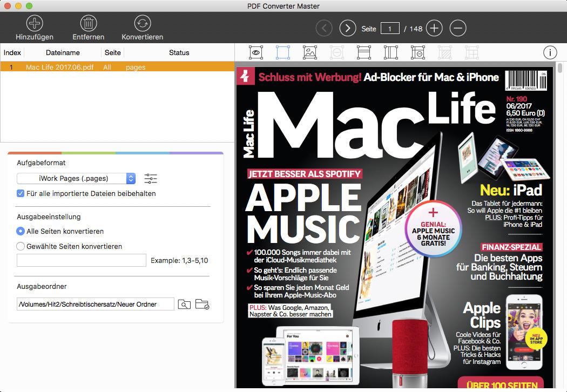567x392 pixels.
Task: Click the page number input field
Action: [390, 28]
